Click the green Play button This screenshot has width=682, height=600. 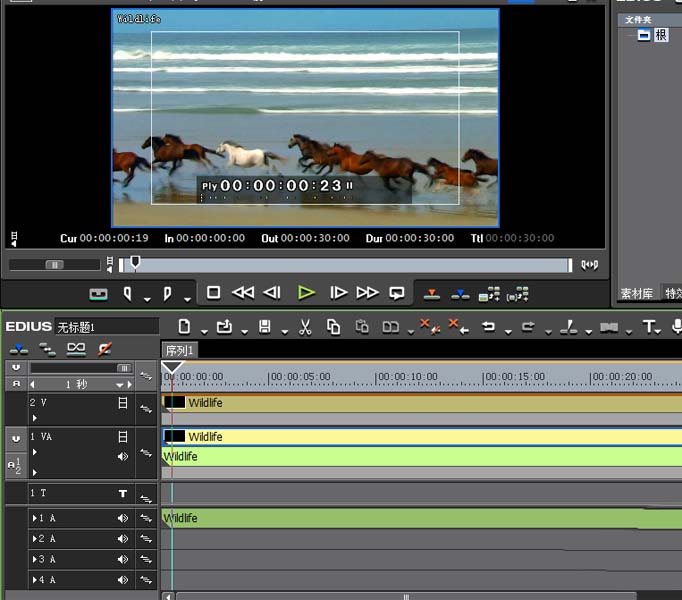pyautogui.click(x=306, y=293)
